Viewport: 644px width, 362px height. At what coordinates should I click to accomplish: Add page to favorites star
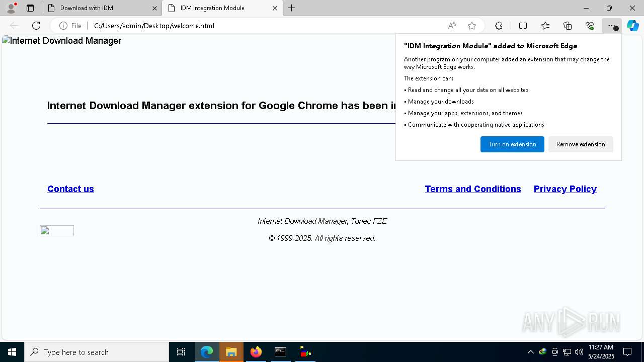tap(472, 26)
